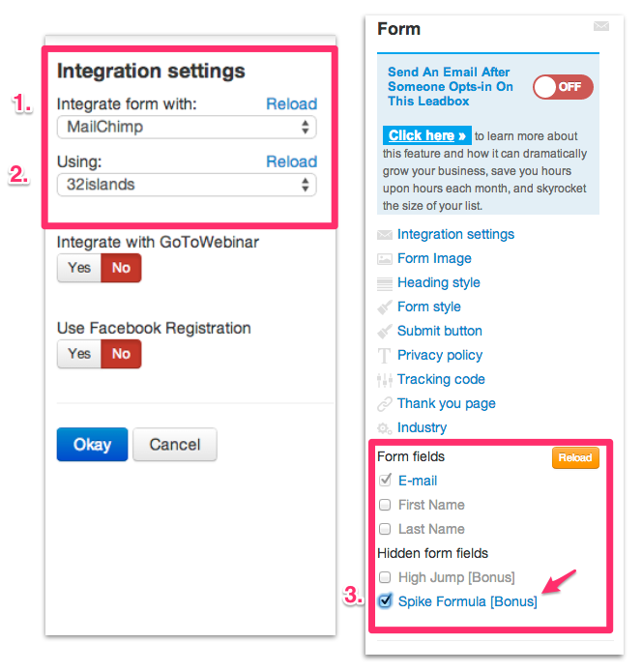Click the blue Okay button
Viewport: 642px width, 672px height.
click(x=92, y=445)
